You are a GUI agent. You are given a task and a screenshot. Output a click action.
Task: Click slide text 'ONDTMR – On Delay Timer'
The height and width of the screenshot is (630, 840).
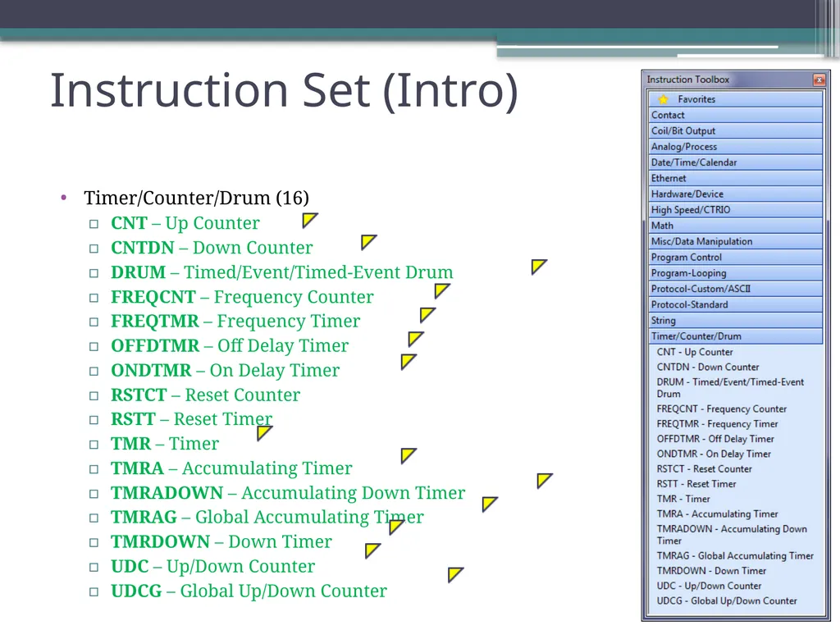(x=225, y=370)
